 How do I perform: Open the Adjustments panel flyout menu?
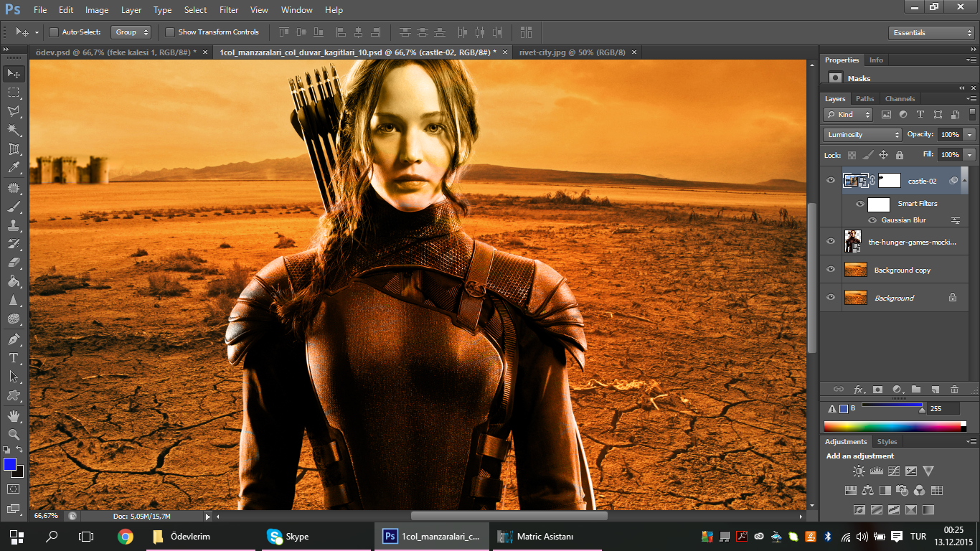point(971,442)
